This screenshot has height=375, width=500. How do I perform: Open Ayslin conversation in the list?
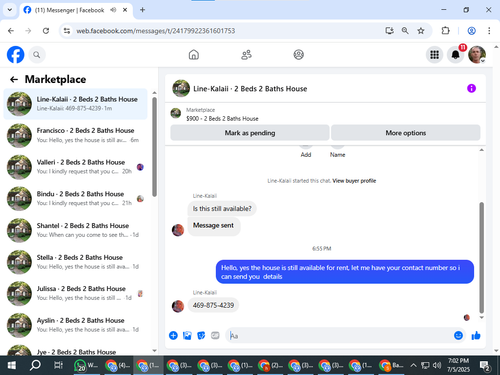pyautogui.click(x=75, y=325)
